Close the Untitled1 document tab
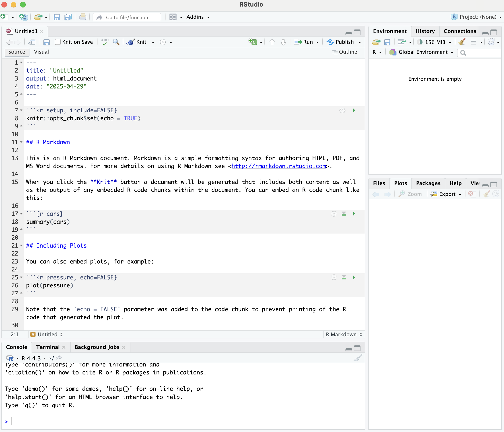Viewport: 504px width, 432px height. (x=42, y=31)
